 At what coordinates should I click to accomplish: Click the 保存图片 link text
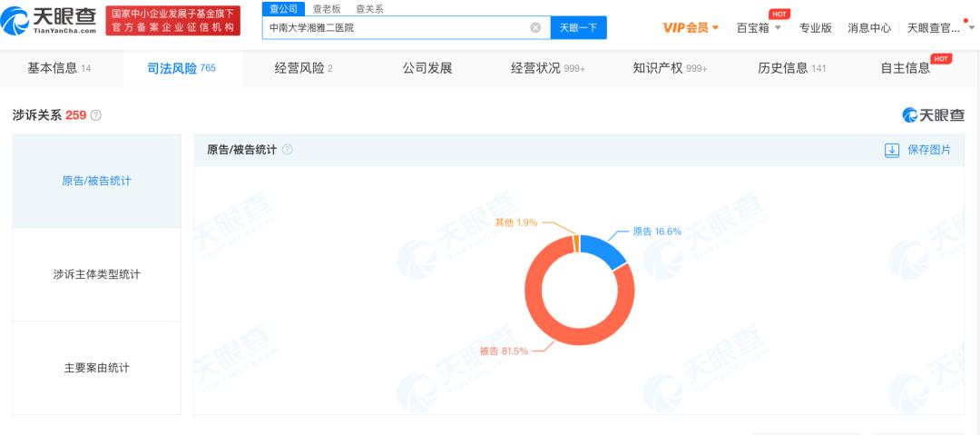(929, 150)
